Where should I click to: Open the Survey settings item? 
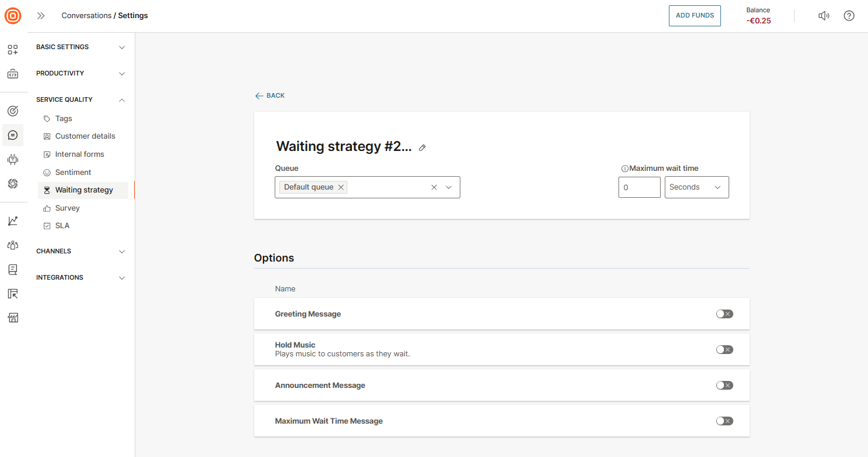(x=67, y=208)
